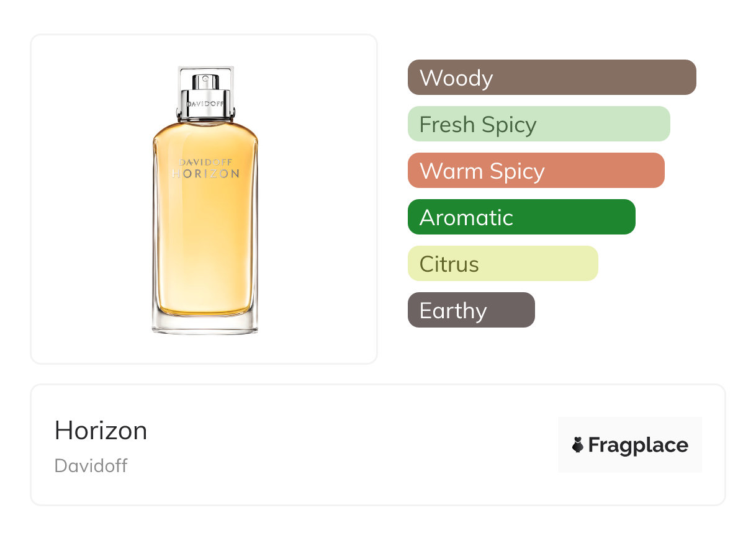The height and width of the screenshot is (536, 756).
Task: Click the Earthy accord bar
Action: [471, 310]
